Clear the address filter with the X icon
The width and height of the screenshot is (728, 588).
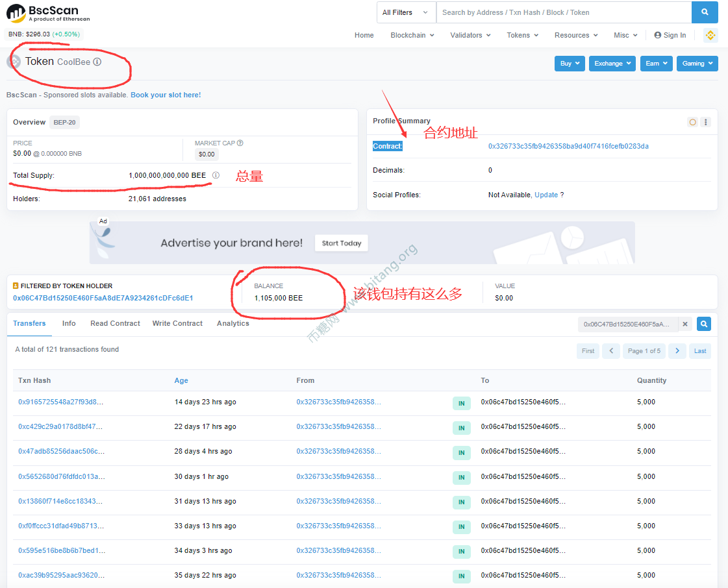[685, 324]
